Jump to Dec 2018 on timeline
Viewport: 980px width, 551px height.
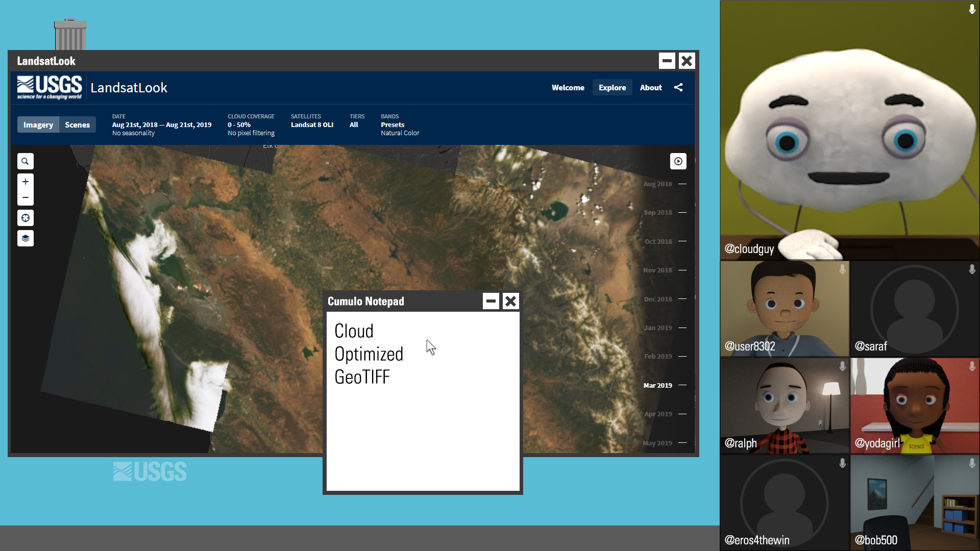point(665,299)
